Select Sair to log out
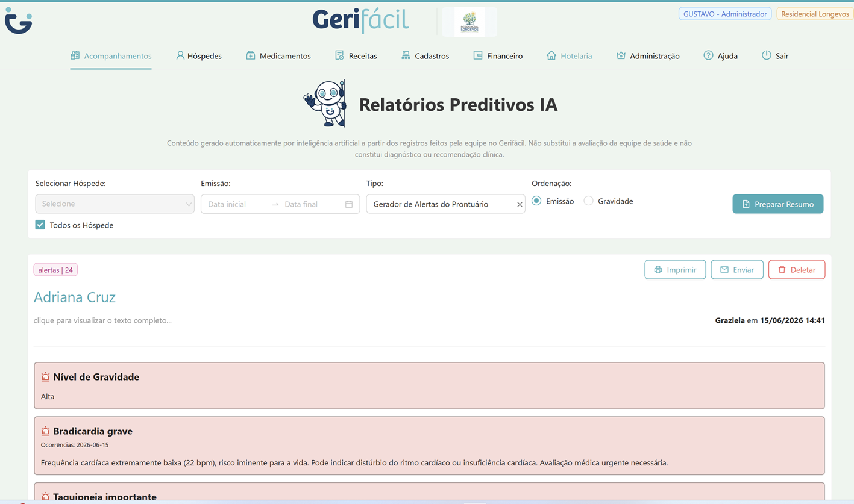This screenshot has height=504, width=854. point(775,56)
